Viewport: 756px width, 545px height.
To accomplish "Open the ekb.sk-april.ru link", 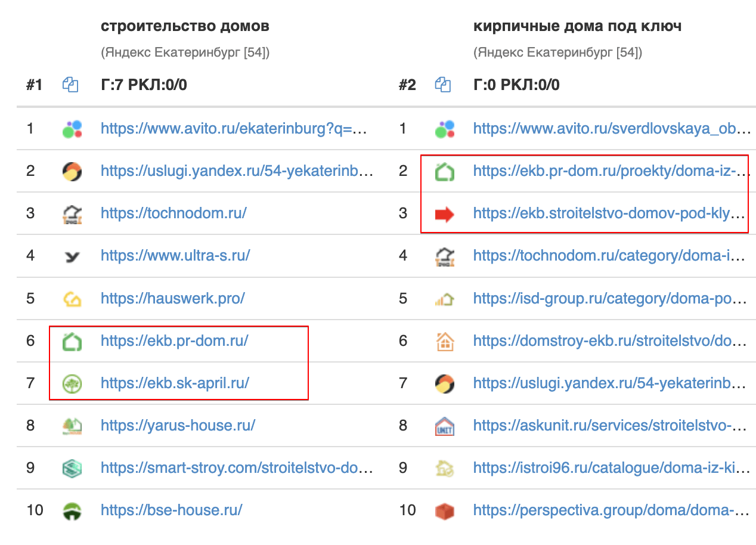I will pos(175,383).
